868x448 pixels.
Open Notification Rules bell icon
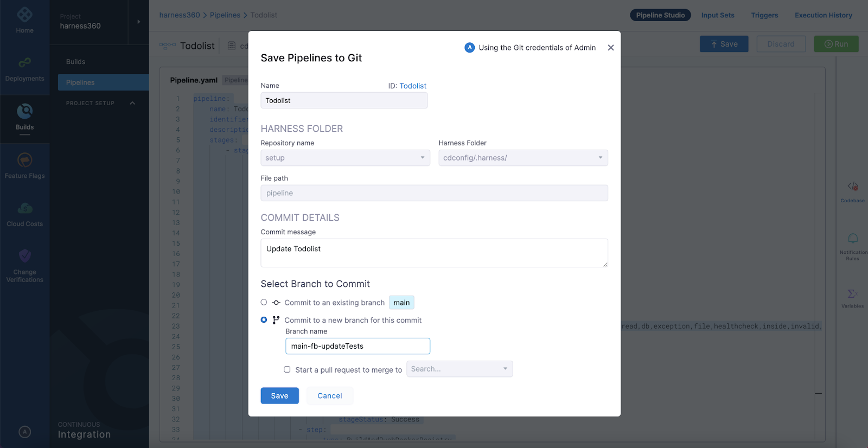pos(853,238)
